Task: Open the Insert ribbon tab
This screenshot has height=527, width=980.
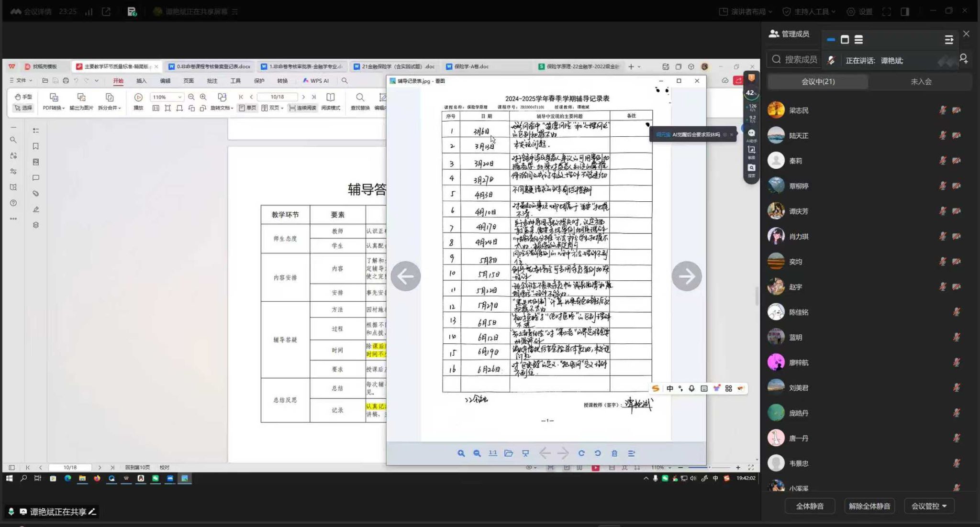Action: (x=141, y=81)
